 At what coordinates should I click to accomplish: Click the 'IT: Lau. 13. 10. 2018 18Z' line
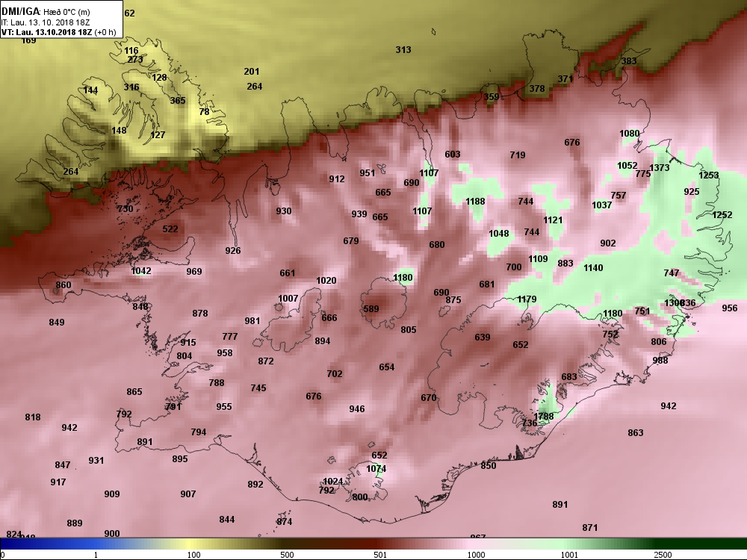46,22
